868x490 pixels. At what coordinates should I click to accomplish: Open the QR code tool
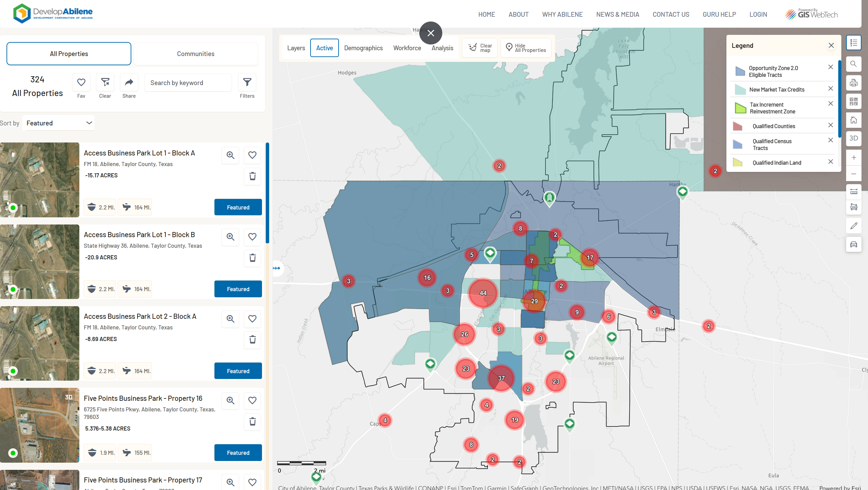click(854, 101)
